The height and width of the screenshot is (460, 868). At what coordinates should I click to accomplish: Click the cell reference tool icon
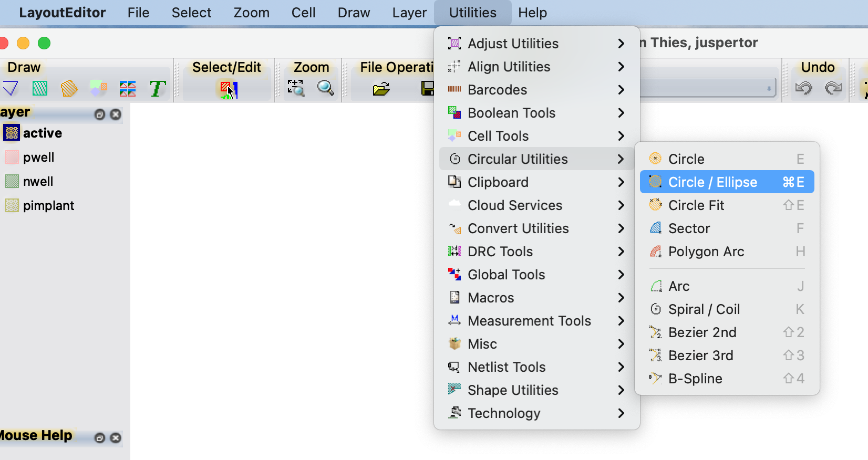(x=98, y=88)
